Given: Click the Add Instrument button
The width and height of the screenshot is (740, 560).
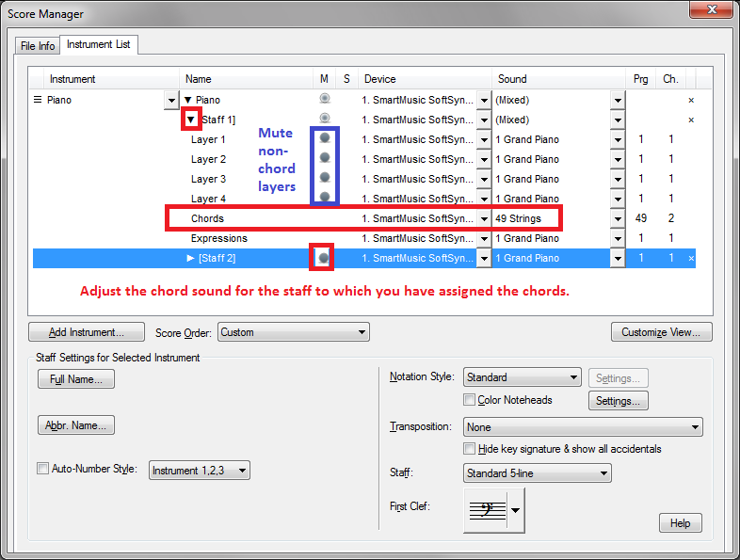Looking at the screenshot, I should pos(87,332).
